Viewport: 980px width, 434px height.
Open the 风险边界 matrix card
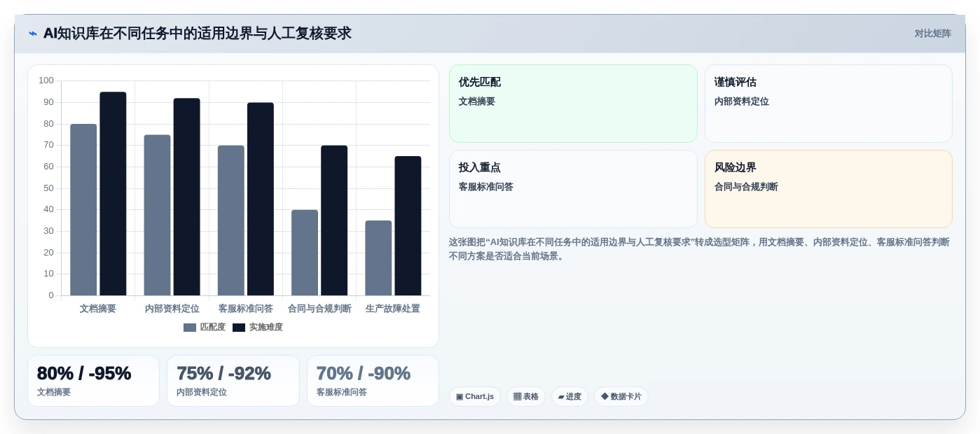[x=829, y=189]
